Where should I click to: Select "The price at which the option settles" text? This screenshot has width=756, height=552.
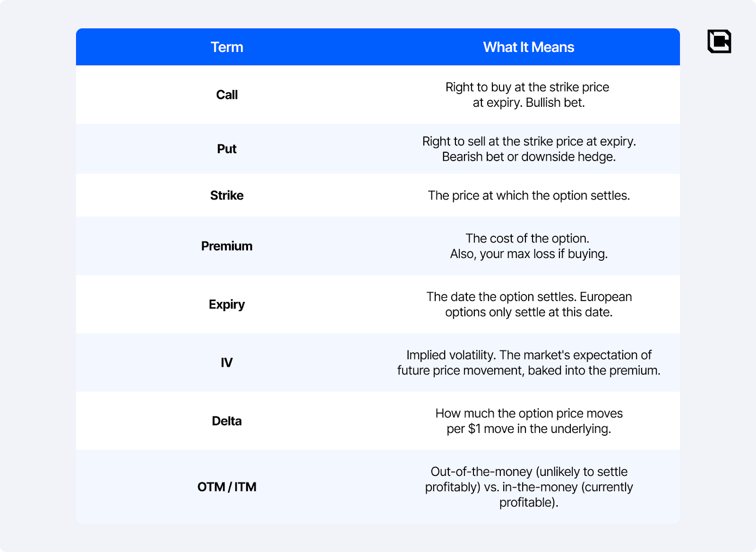[529, 196]
